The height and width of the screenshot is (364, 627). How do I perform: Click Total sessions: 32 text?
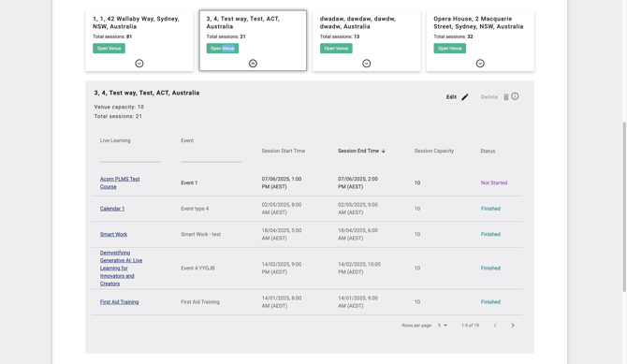pyautogui.click(x=453, y=36)
